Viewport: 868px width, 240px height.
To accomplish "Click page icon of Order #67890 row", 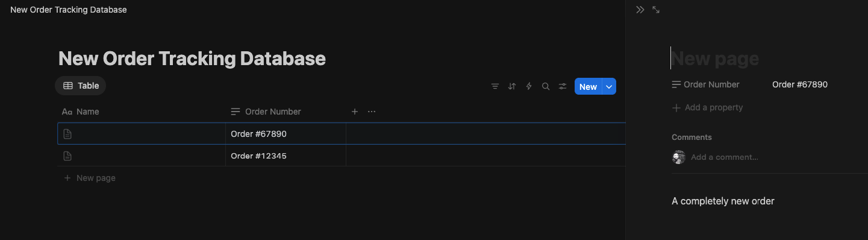I will pos(67,134).
